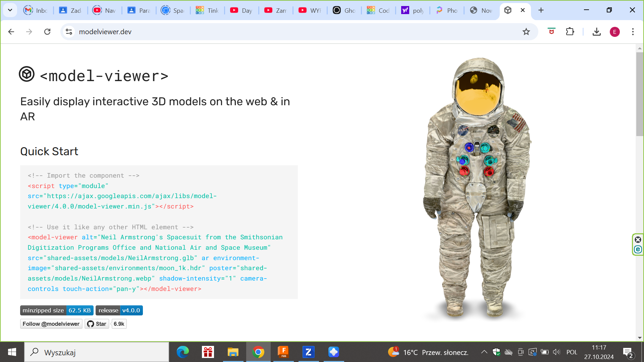
Task: Open the green e side widget icon
Action: [x=638, y=249]
